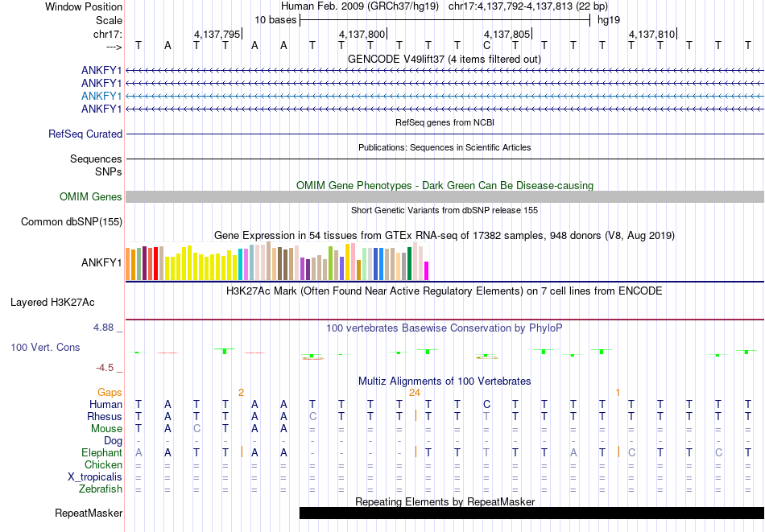This screenshot has height=532, width=765.
Task: Open the GENCODE V49lift37 track title
Action: coord(445,59)
